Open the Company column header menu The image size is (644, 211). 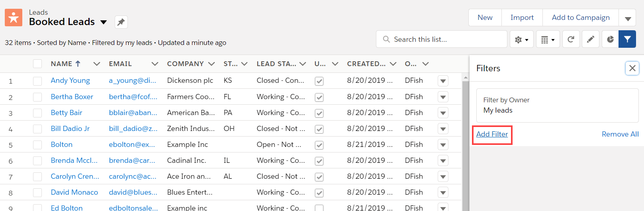pos(211,64)
